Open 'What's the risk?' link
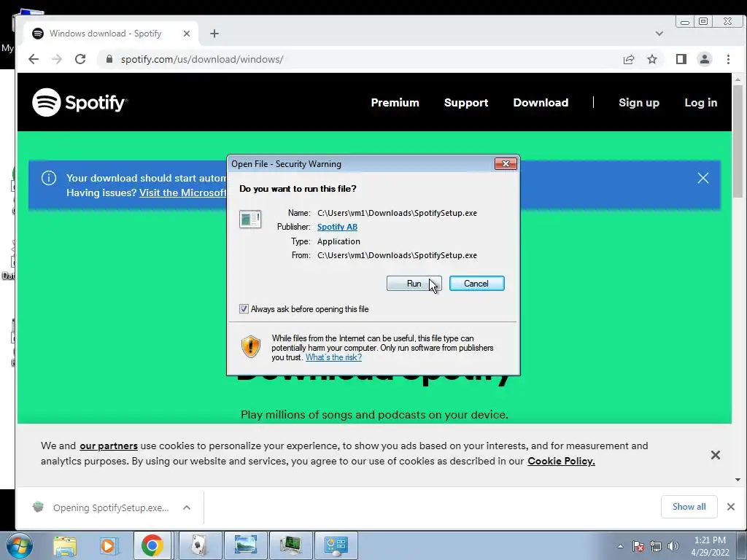 point(333,357)
